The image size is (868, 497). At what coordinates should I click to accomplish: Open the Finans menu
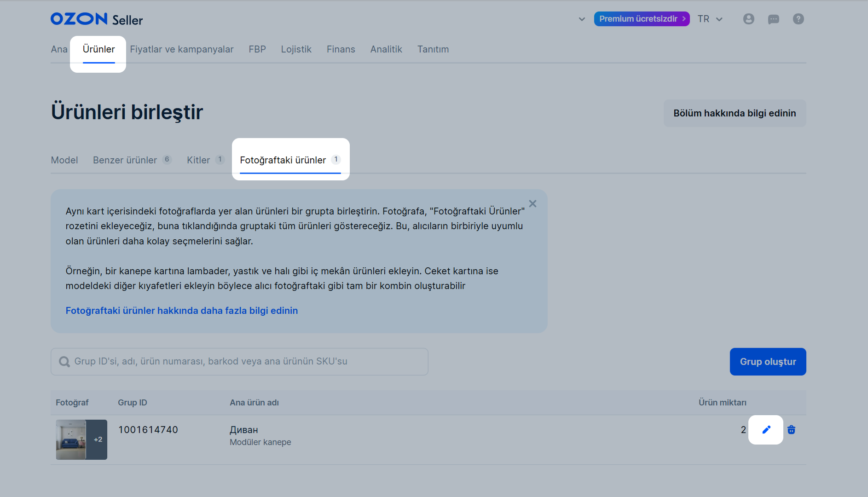tap(341, 49)
